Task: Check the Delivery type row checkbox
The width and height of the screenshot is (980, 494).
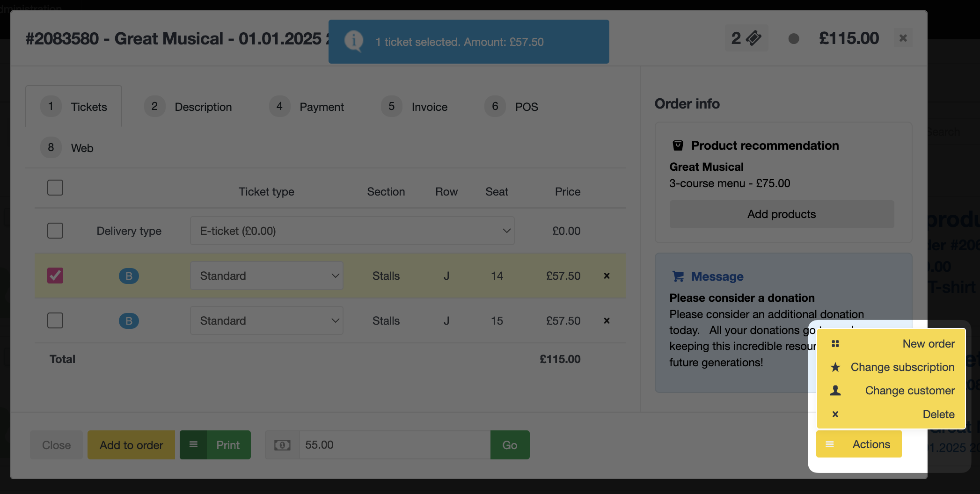Action: 55,231
